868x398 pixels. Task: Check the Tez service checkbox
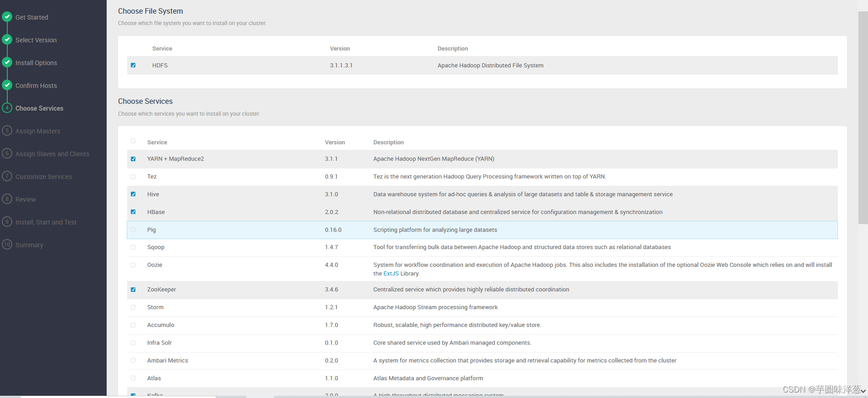coord(133,177)
